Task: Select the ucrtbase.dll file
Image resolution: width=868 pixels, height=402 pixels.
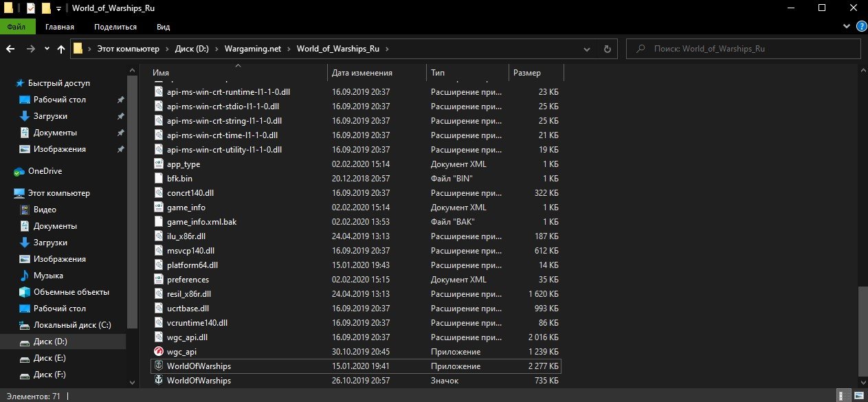Action: [356, 309]
